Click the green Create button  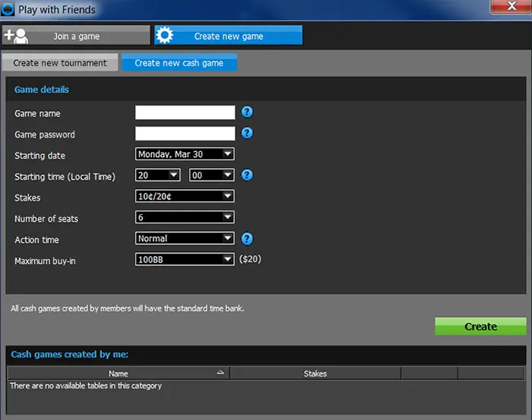[x=480, y=327]
